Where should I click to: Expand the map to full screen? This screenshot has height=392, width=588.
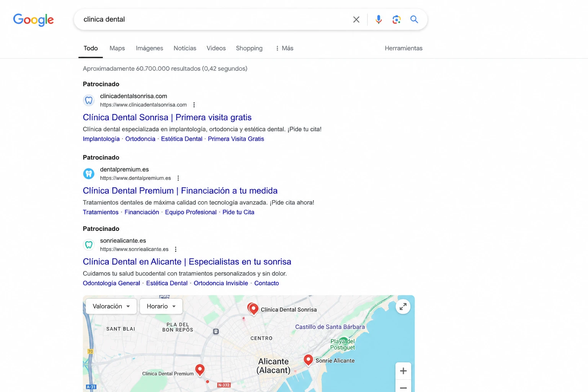[x=403, y=307]
